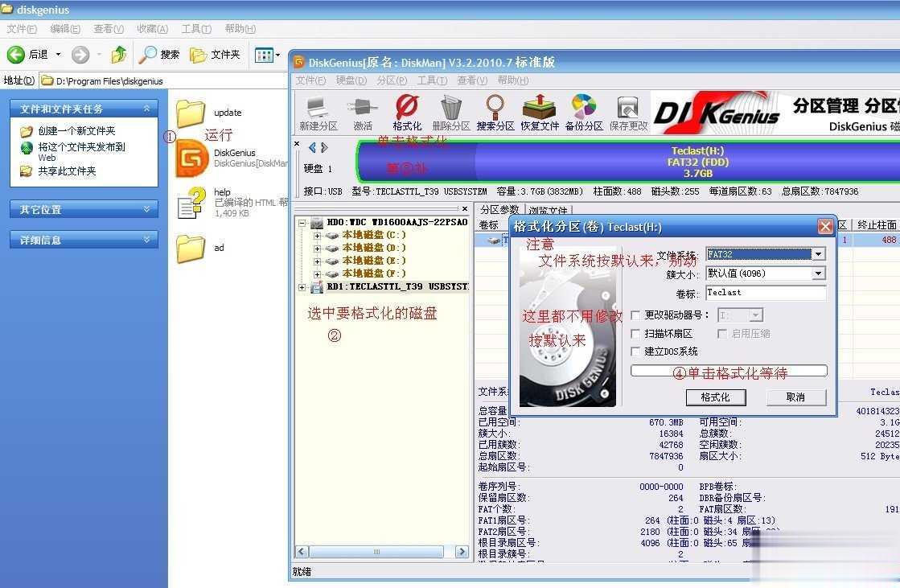This screenshot has height=588, width=900.
Task: Open the 簇大小 默认值 dropdown
Action: (819, 273)
